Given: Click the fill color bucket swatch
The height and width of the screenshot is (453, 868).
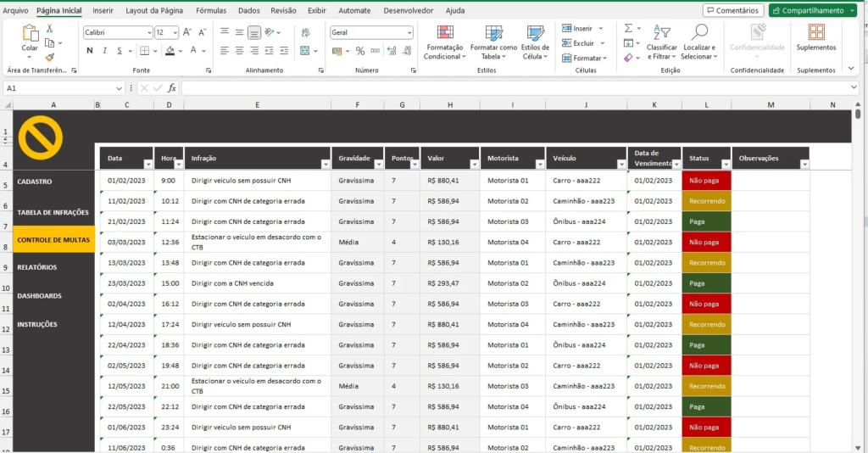Looking at the screenshot, I should (x=170, y=51).
